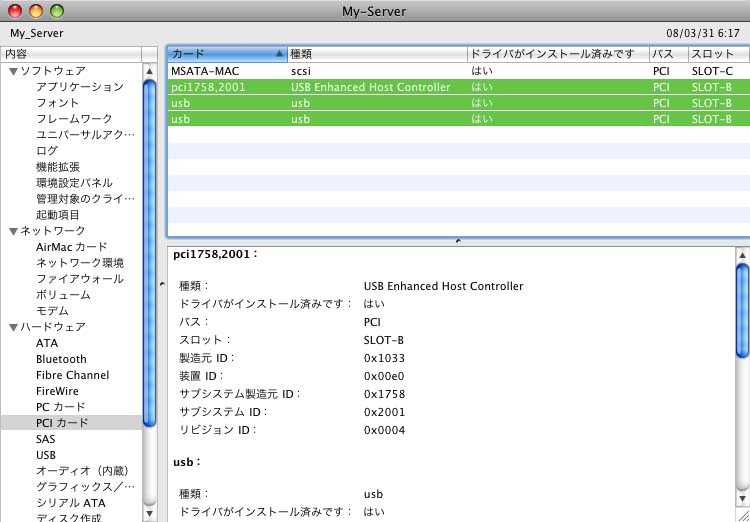Click the green zoom window button
Viewport: 750px width, 522px height.
(x=57, y=11)
